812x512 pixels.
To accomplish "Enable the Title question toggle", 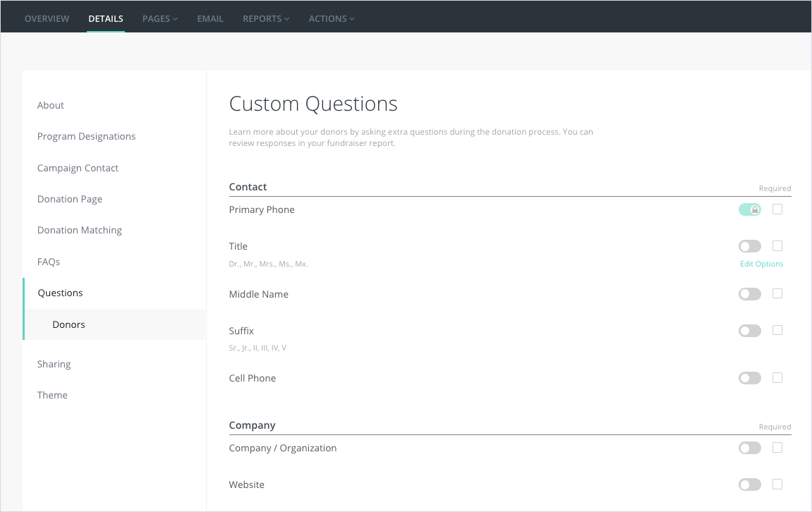I will coord(749,246).
